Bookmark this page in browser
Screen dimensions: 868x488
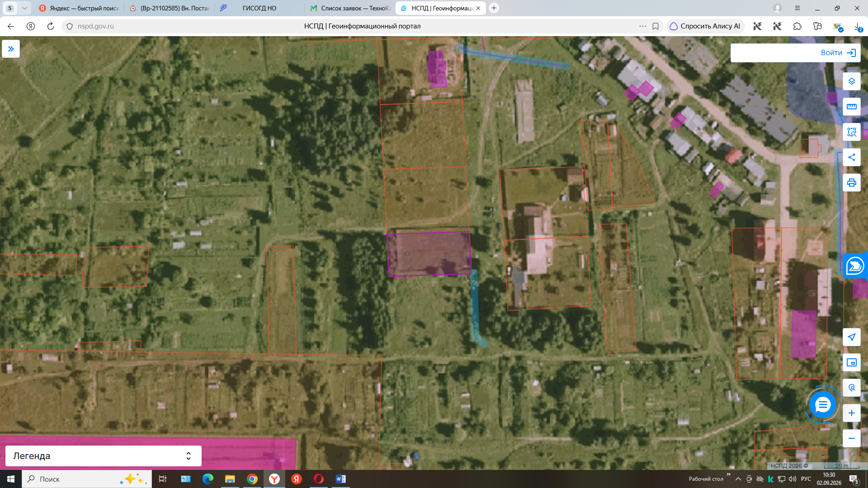click(656, 26)
